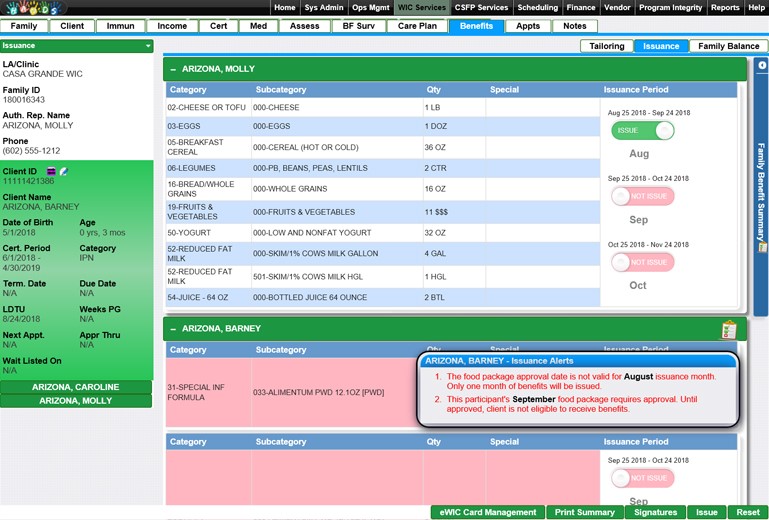Collapse the ARIZONA, MOLLY section
Viewport: 769px width, 520px height.
(173, 69)
